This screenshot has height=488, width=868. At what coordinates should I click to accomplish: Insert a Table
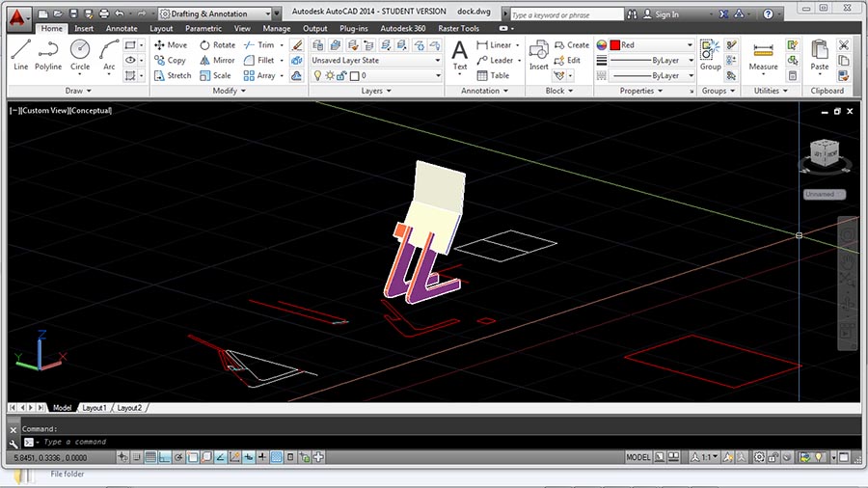[493, 75]
